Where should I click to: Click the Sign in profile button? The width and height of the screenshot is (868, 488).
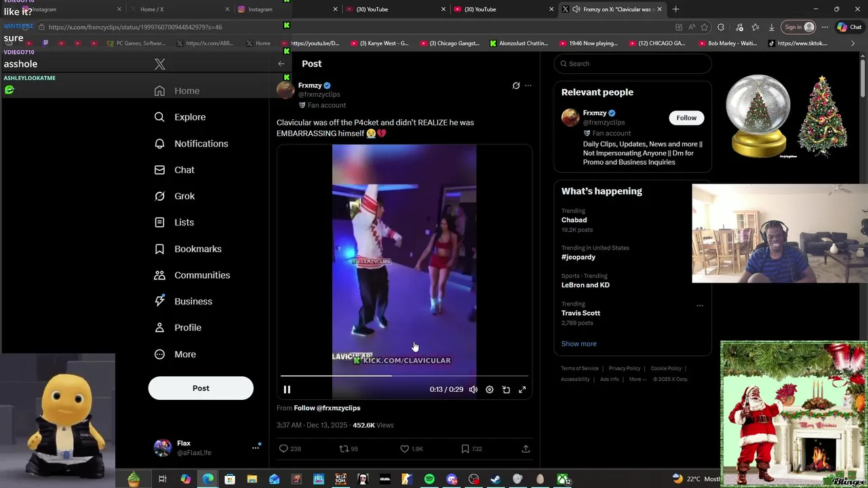[x=798, y=27]
